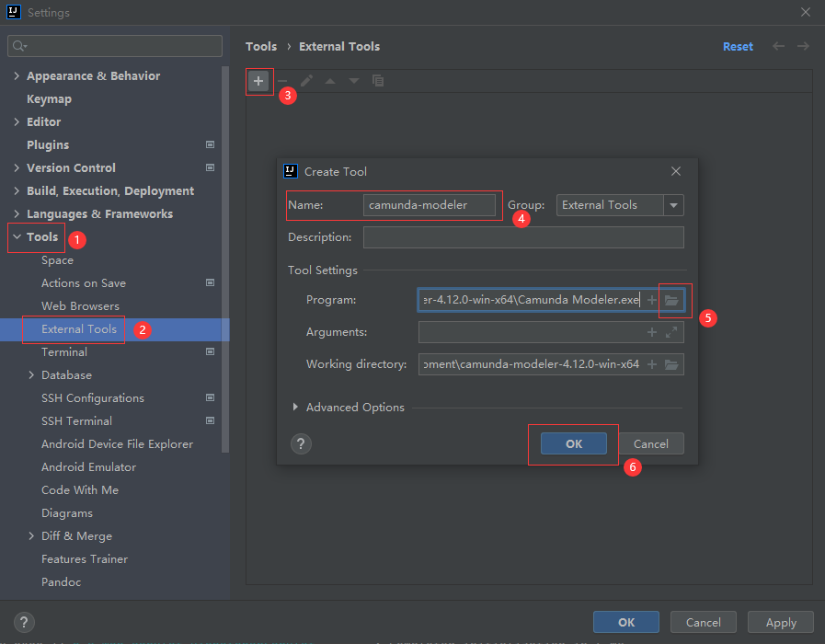Cancel the Create Tool dialog
Viewport: 825px width, 644px height.
pos(651,443)
